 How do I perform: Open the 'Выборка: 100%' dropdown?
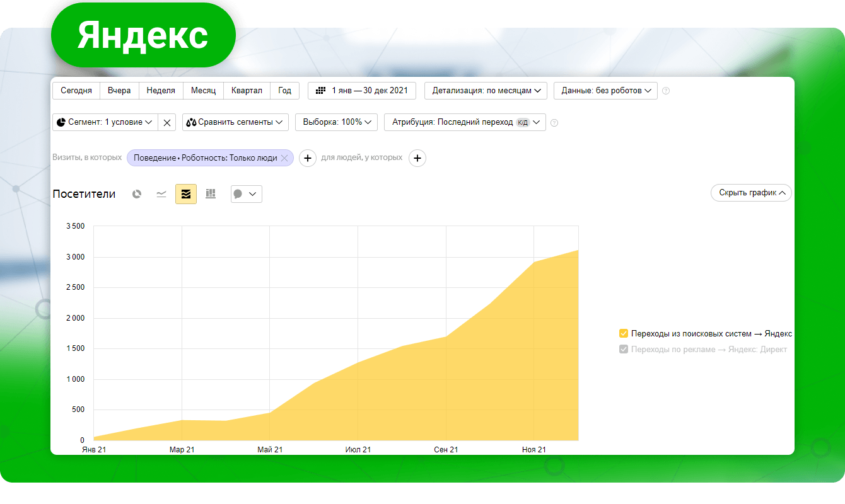click(337, 122)
